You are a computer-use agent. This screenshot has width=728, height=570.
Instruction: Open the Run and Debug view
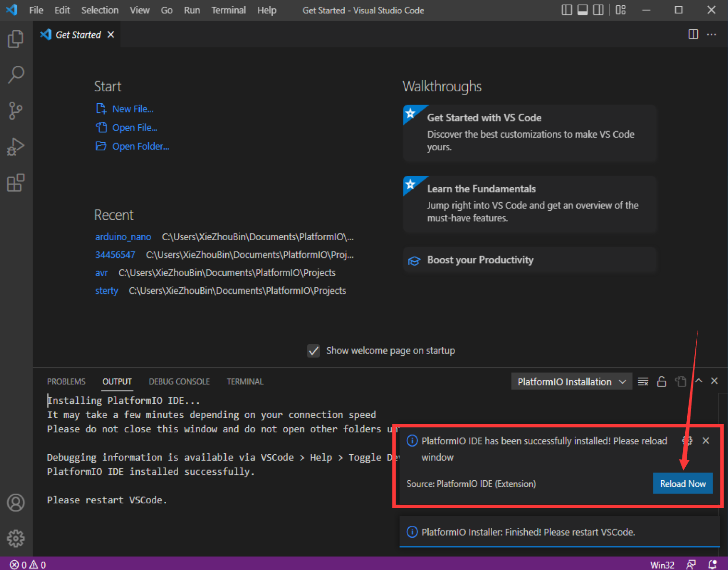[16, 147]
